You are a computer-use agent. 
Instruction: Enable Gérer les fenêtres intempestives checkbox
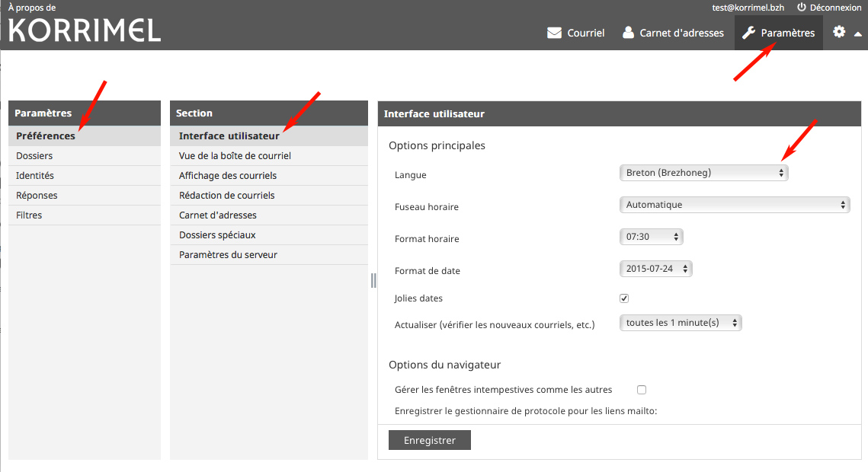[x=642, y=390]
